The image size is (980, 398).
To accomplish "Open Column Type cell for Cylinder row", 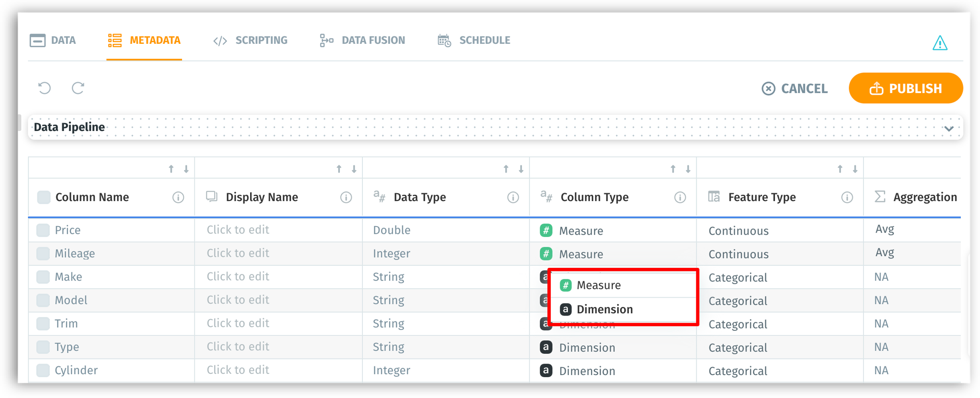I will (x=587, y=371).
